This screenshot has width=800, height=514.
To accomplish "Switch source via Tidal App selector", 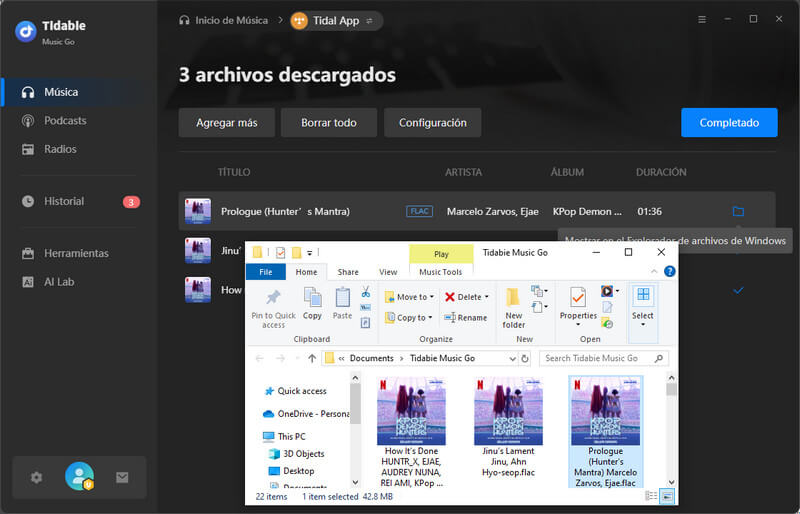I will click(x=336, y=21).
